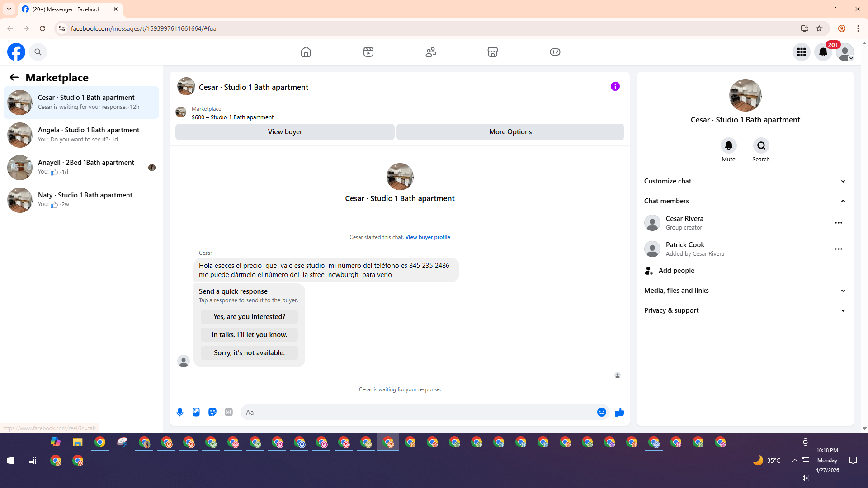Open member options for Patrick Cook
868x488 pixels.
click(x=839, y=249)
